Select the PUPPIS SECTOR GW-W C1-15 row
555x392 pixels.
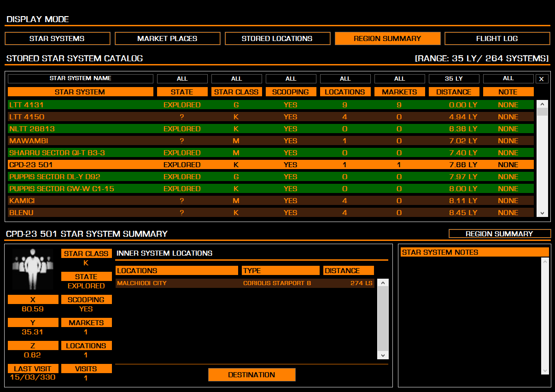[x=271, y=188]
